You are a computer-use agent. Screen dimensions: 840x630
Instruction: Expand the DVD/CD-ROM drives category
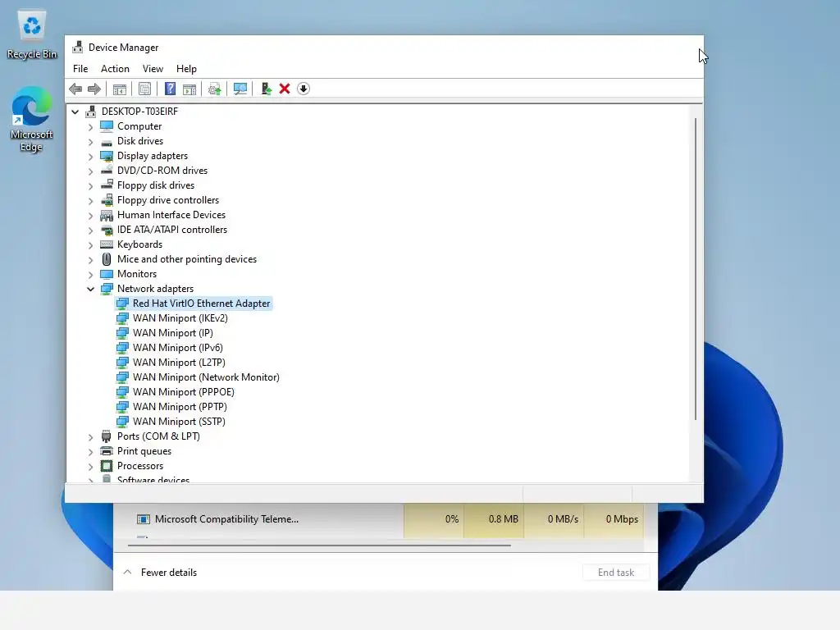point(90,171)
